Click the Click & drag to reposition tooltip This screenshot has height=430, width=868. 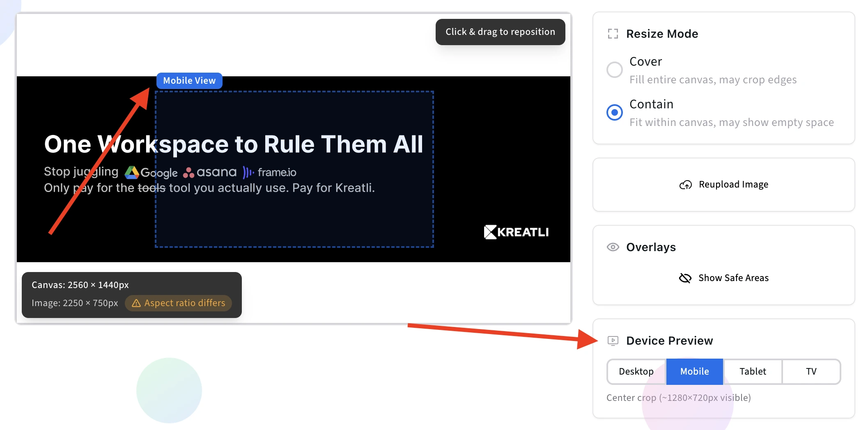pos(500,32)
